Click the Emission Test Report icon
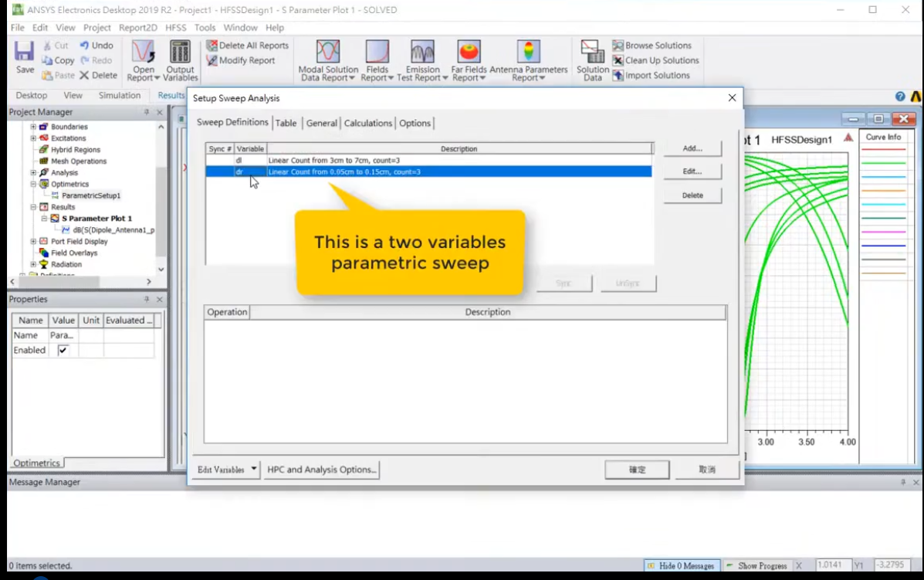This screenshot has width=924, height=580. pyautogui.click(x=422, y=51)
